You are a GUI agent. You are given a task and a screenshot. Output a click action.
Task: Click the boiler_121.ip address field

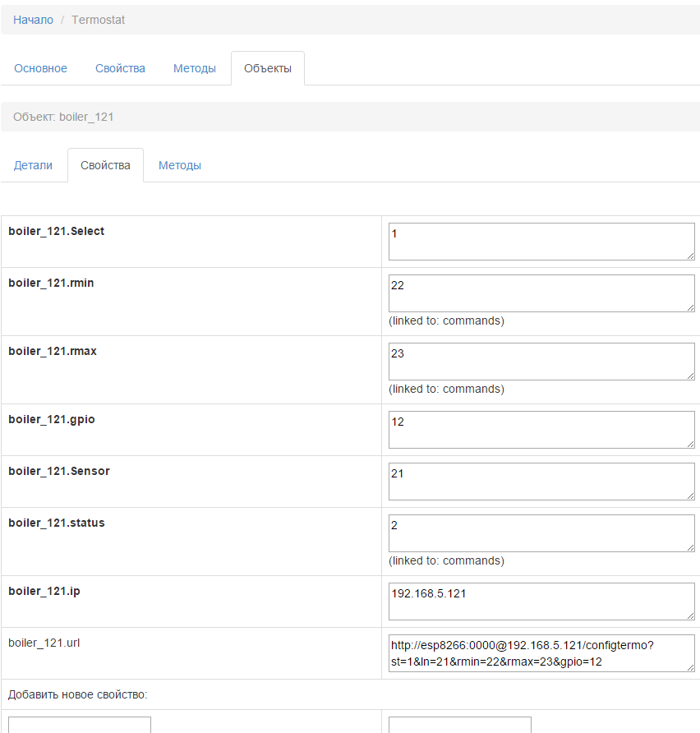pyautogui.click(x=541, y=602)
